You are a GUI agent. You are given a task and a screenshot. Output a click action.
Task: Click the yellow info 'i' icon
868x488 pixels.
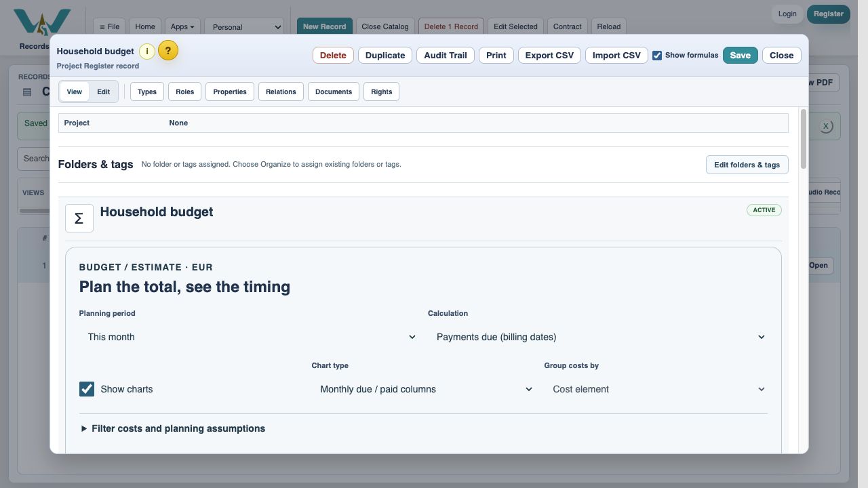(147, 52)
